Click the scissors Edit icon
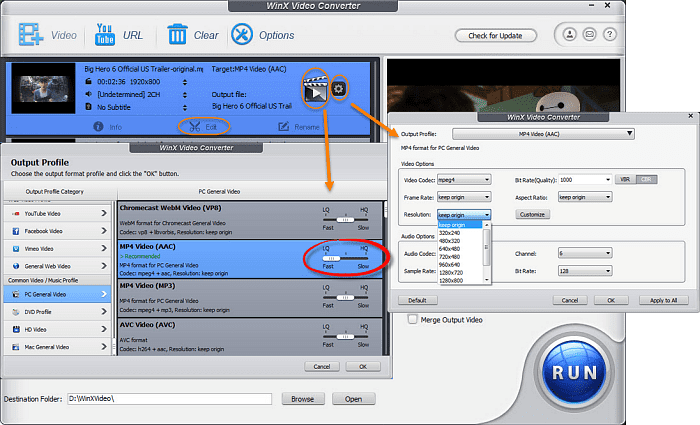The height and width of the screenshot is (425, 700). pyautogui.click(x=195, y=127)
